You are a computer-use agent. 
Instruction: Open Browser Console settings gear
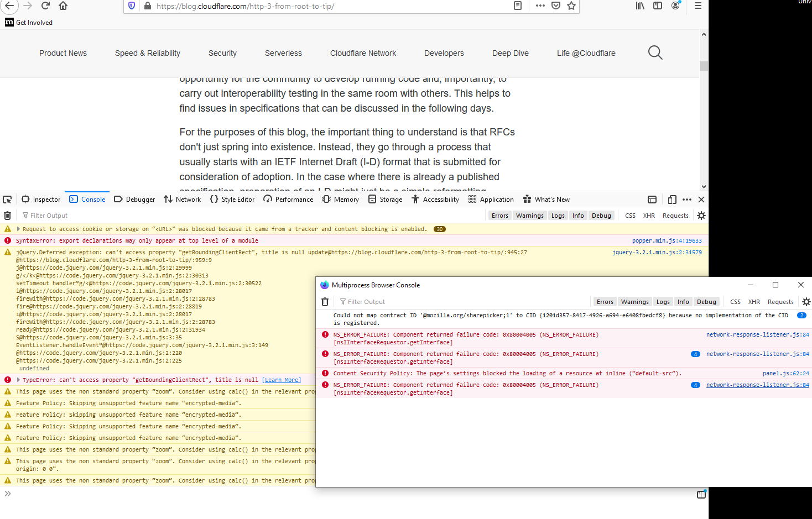point(806,302)
